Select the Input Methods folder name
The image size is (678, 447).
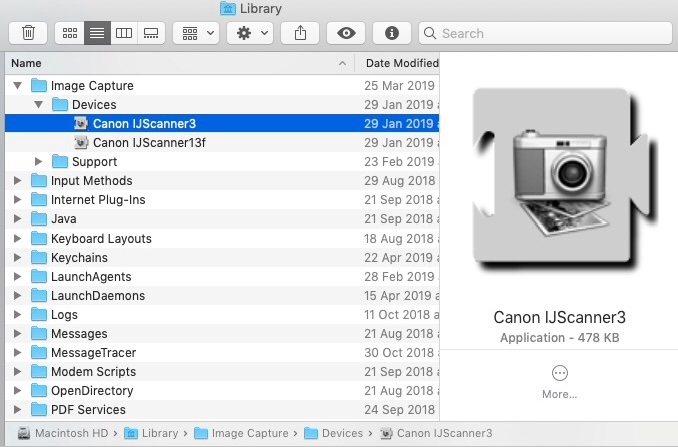[x=92, y=181]
